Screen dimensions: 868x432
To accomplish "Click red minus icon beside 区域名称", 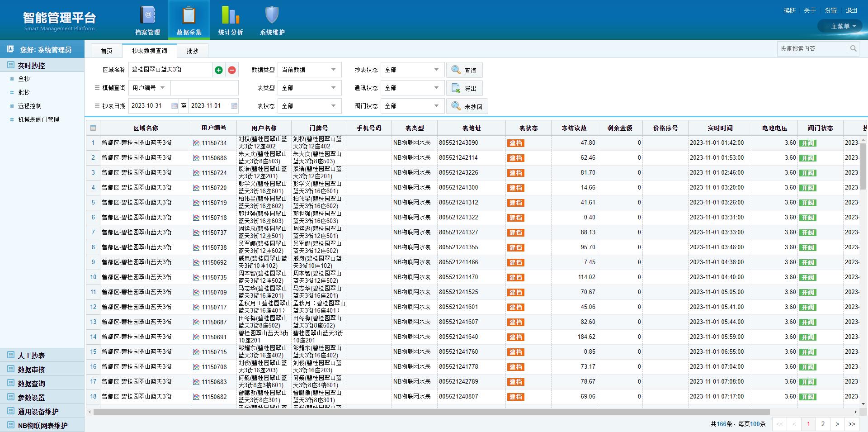I will coord(232,70).
